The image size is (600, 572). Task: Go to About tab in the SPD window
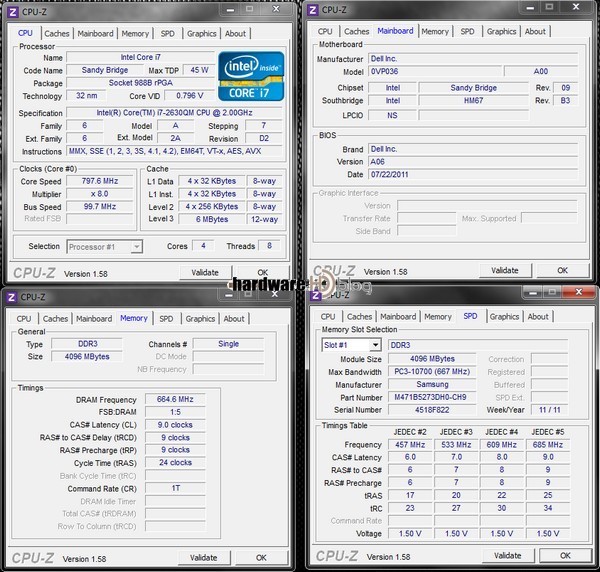538,317
